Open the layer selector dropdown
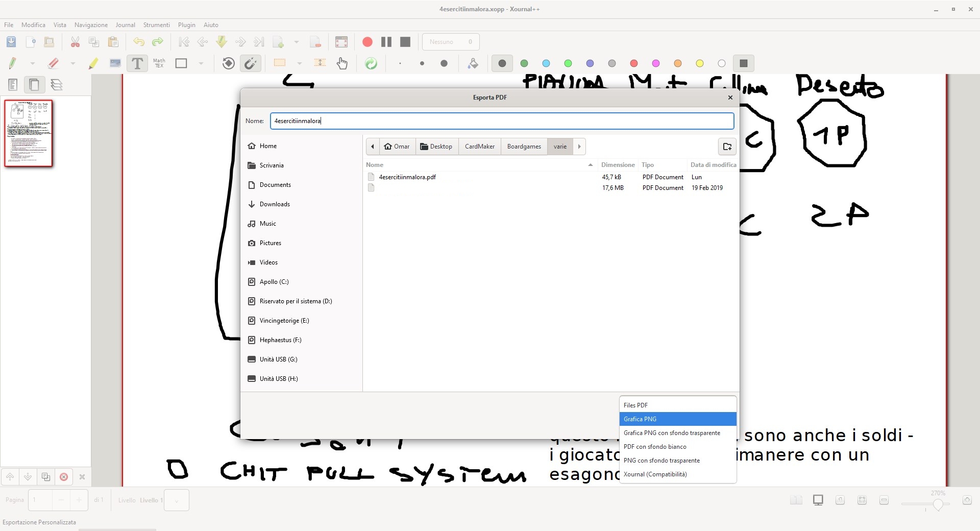This screenshot has height=531, width=980. coord(177,500)
